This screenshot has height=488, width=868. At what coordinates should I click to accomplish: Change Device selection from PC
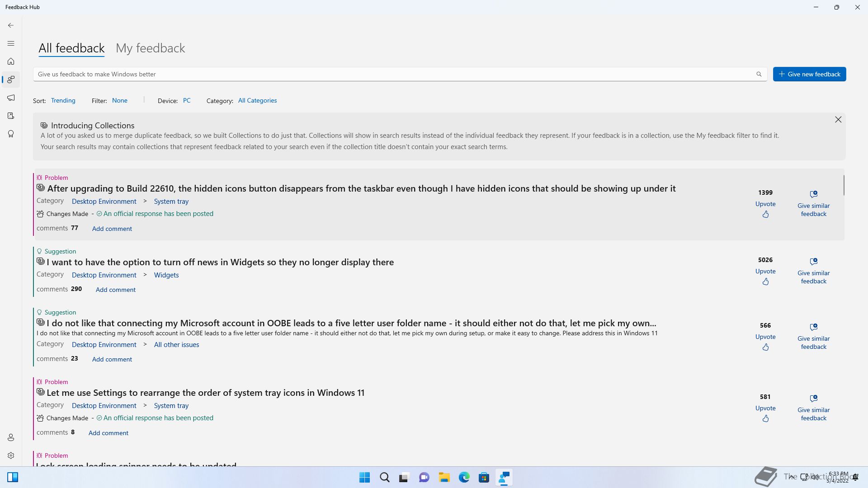(187, 100)
